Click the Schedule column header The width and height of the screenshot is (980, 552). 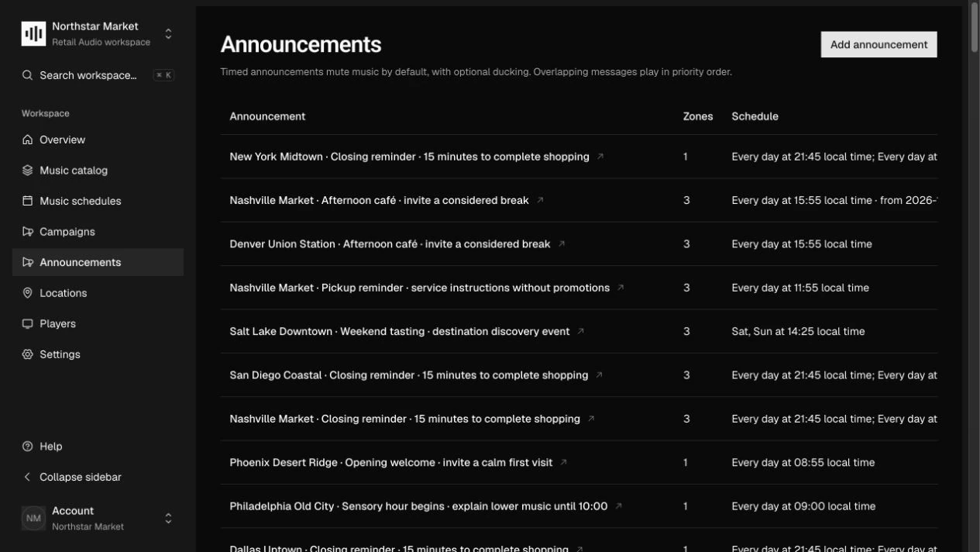755,116
